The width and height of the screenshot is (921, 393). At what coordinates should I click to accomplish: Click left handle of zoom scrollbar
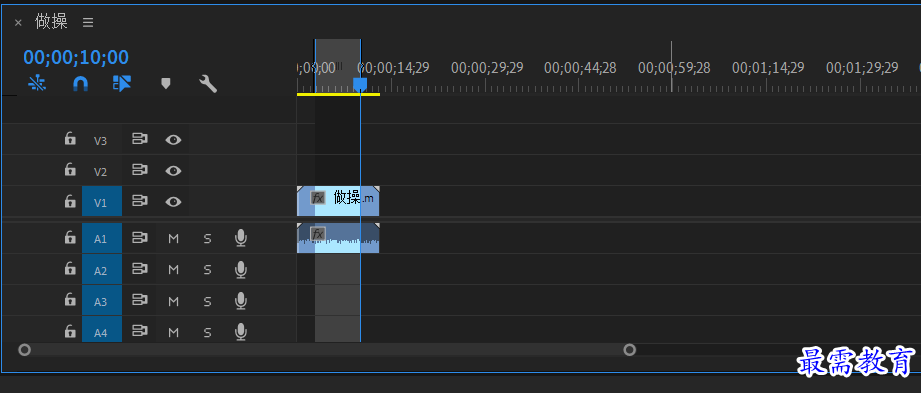[x=24, y=350]
